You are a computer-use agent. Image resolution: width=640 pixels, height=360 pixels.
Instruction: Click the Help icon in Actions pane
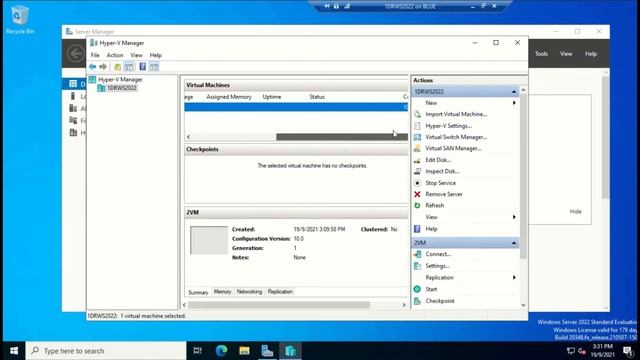pos(417,229)
